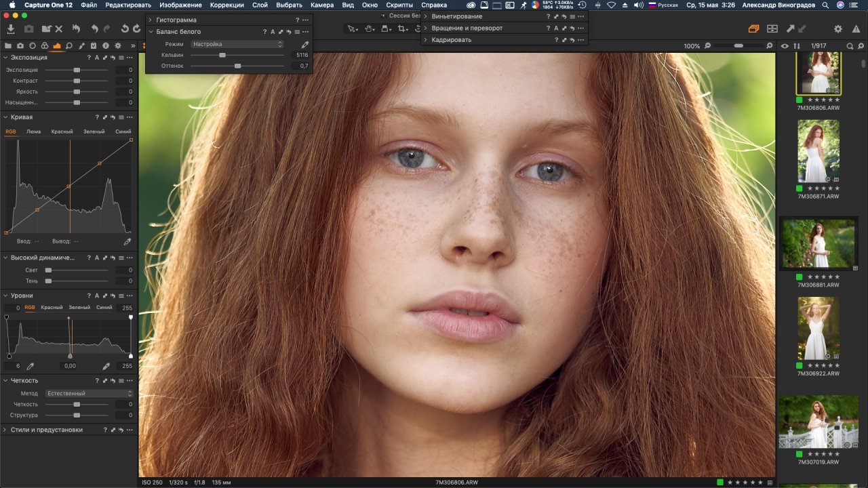Open the white balance Режим dropdown
868x488 pixels.
tap(237, 44)
